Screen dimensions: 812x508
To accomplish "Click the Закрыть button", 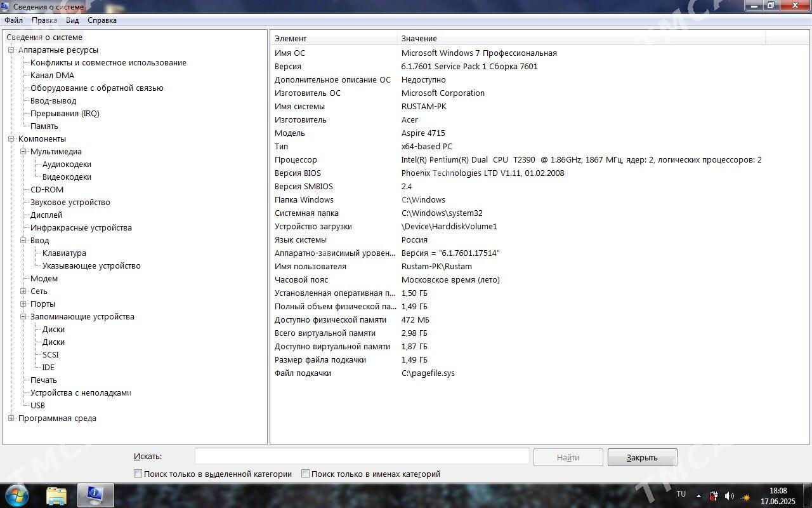I will click(642, 457).
